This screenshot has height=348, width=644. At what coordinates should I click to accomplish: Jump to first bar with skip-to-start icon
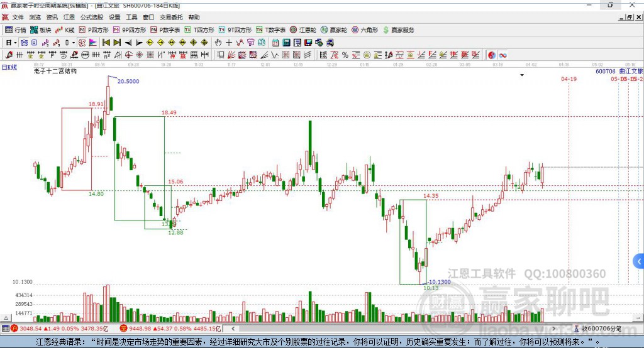tap(106, 43)
